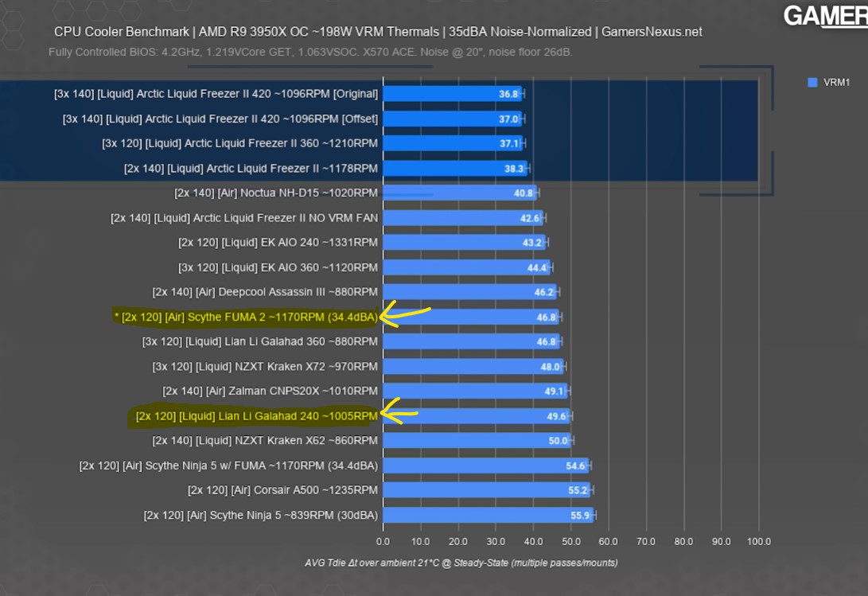This screenshot has width=868, height=596.
Task: Click the 30.0 tick on the x-axis
Action: [x=496, y=542]
